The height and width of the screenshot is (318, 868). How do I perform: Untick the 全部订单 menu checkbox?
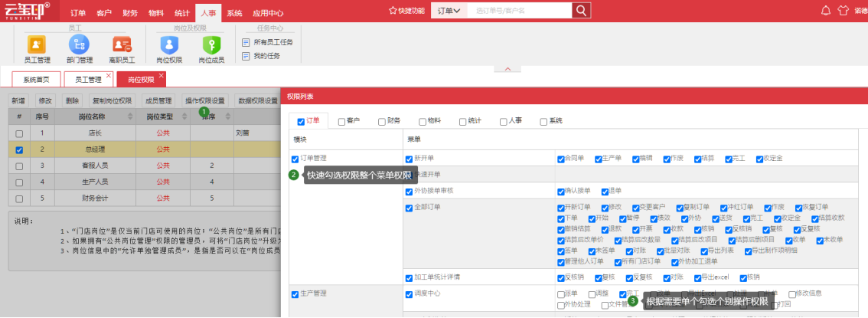[x=409, y=207]
